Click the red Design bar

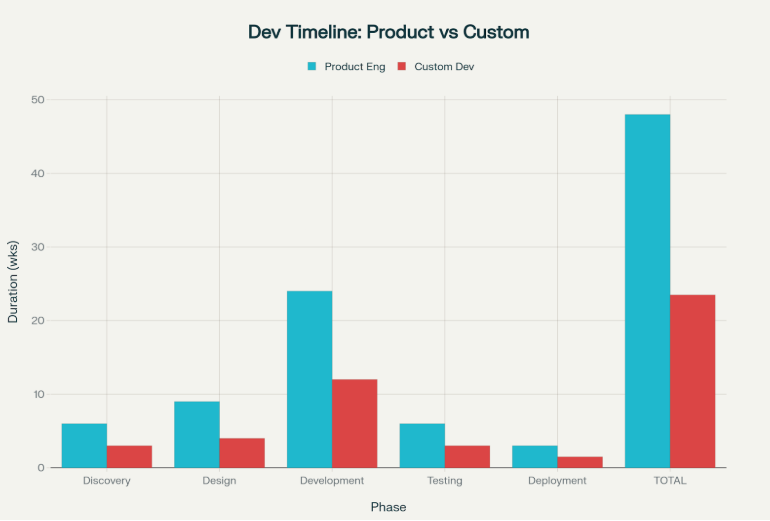click(x=242, y=453)
